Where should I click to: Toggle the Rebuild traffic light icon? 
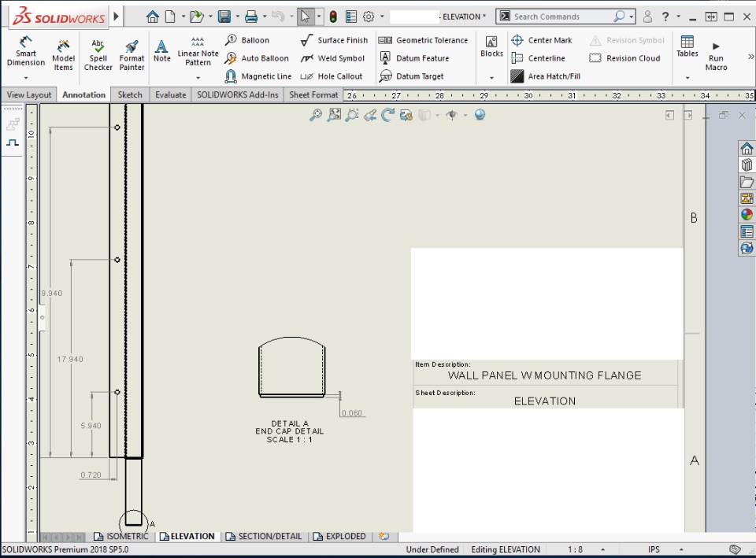[333, 17]
